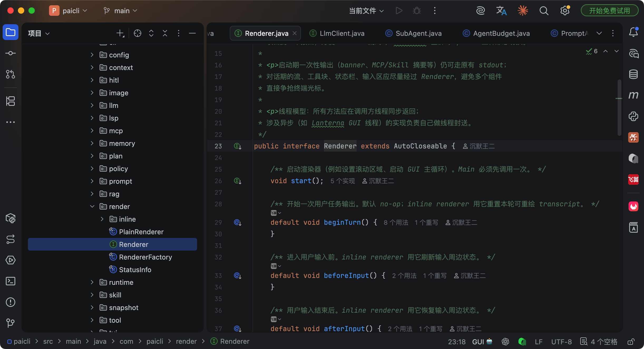
Task: Expand the snapshot folder
Action: 92,307
